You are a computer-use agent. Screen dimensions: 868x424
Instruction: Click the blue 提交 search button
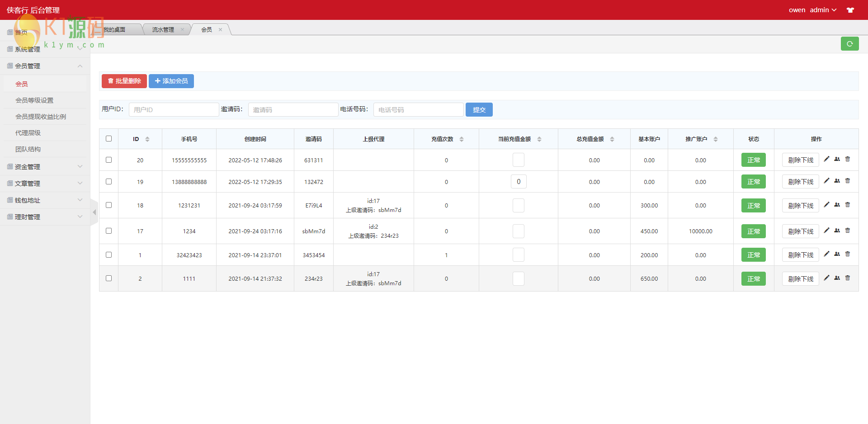(x=479, y=110)
